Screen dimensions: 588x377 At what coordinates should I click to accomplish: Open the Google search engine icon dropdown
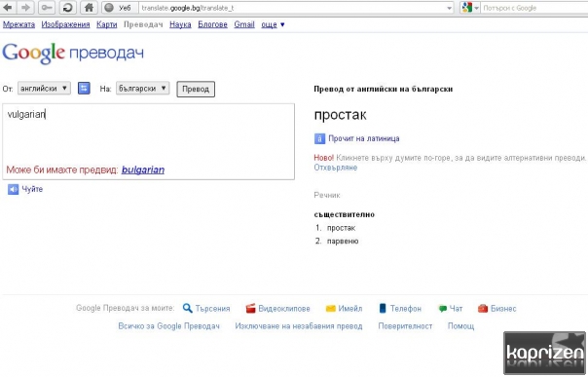point(470,8)
